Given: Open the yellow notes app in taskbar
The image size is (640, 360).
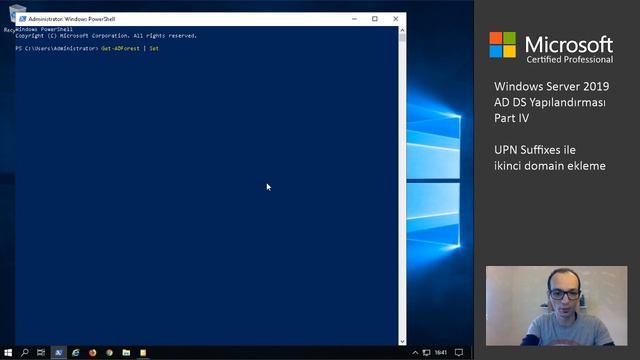Looking at the screenshot, I should coord(143,353).
